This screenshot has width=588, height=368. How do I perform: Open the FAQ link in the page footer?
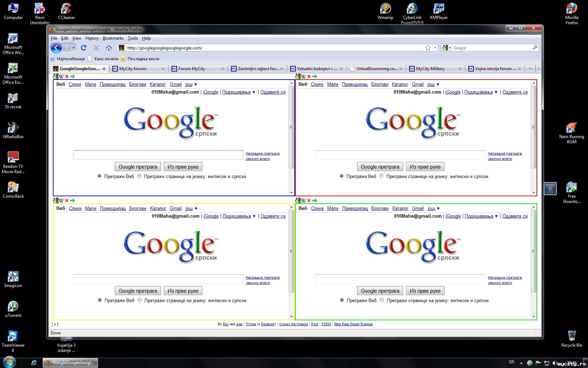pyautogui.click(x=315, y=324)
